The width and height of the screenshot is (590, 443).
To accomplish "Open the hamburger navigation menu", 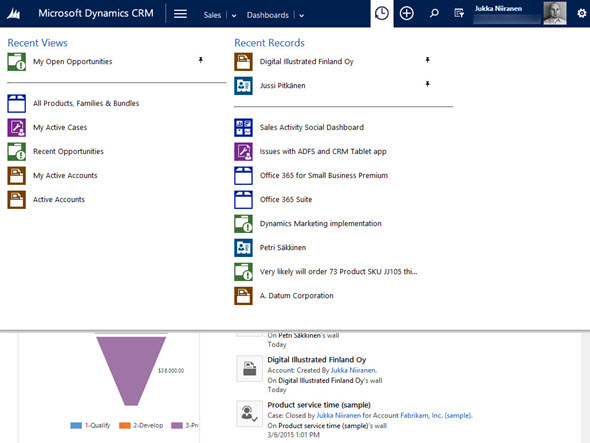I will 180,14.
